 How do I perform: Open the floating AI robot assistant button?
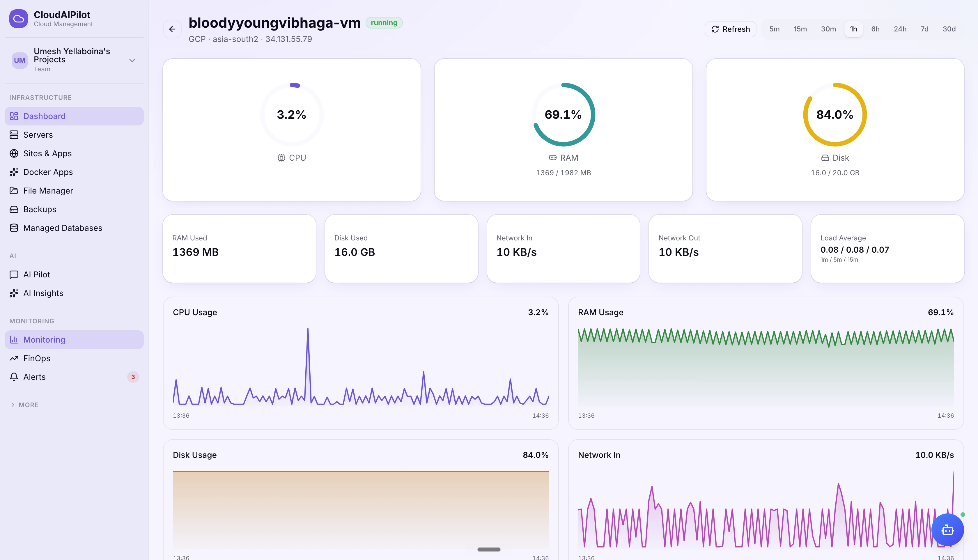(947, 530)
